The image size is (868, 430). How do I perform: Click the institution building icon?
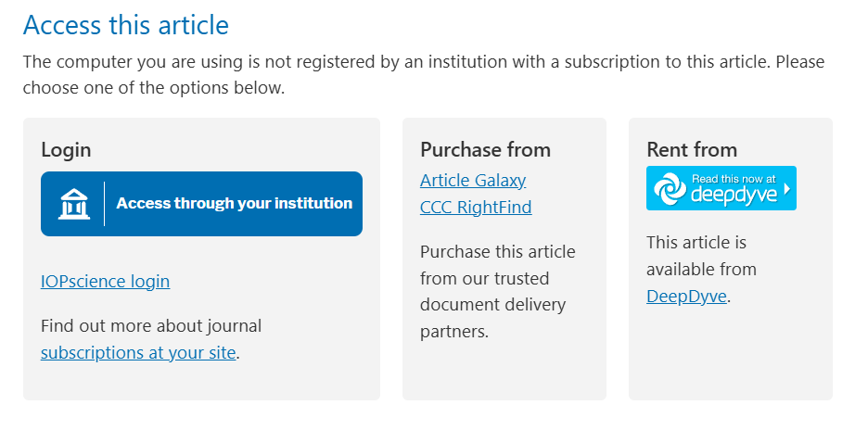tap(73, 204)
